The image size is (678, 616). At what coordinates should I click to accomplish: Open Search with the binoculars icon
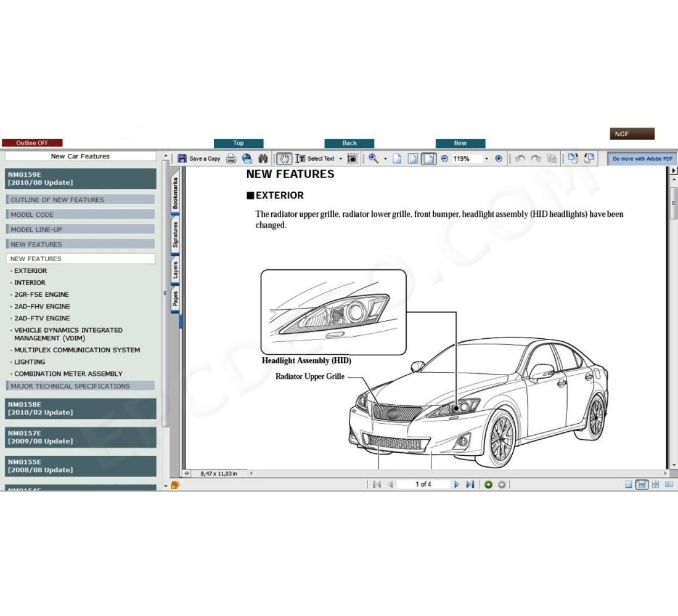click(x=263, y=159)
